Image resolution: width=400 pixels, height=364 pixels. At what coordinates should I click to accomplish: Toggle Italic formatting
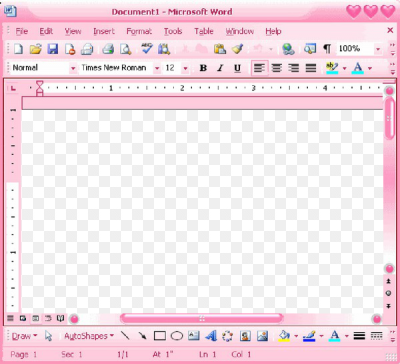click(x=220, y=68)
